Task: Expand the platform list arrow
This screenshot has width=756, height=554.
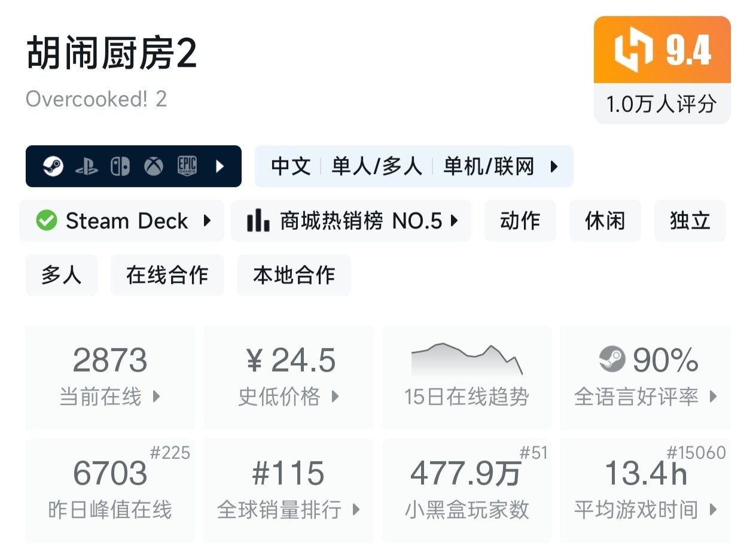Action: 220,166
